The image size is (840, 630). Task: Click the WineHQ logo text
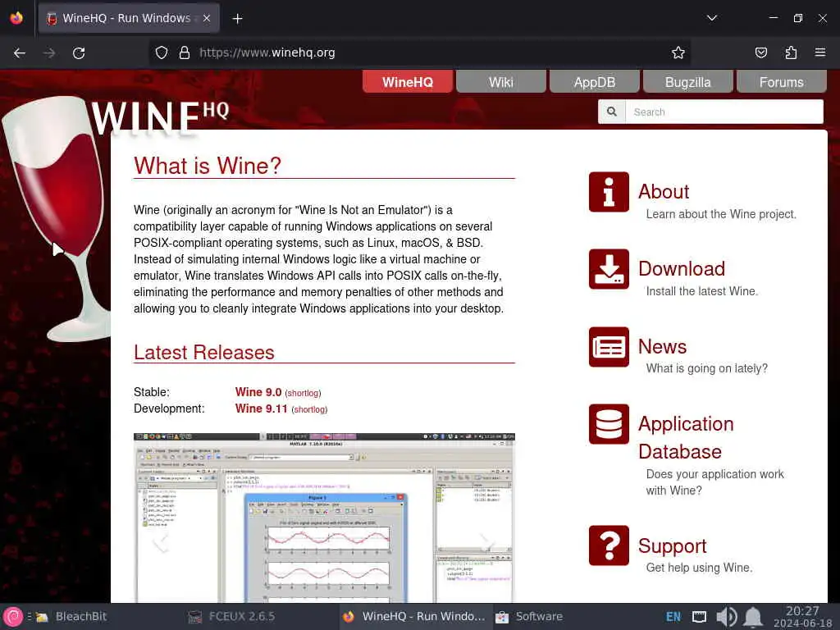coord(160,117)
